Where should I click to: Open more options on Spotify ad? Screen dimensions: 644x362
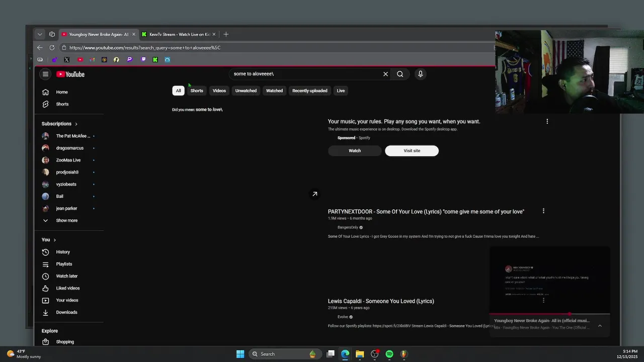point(547,121)
